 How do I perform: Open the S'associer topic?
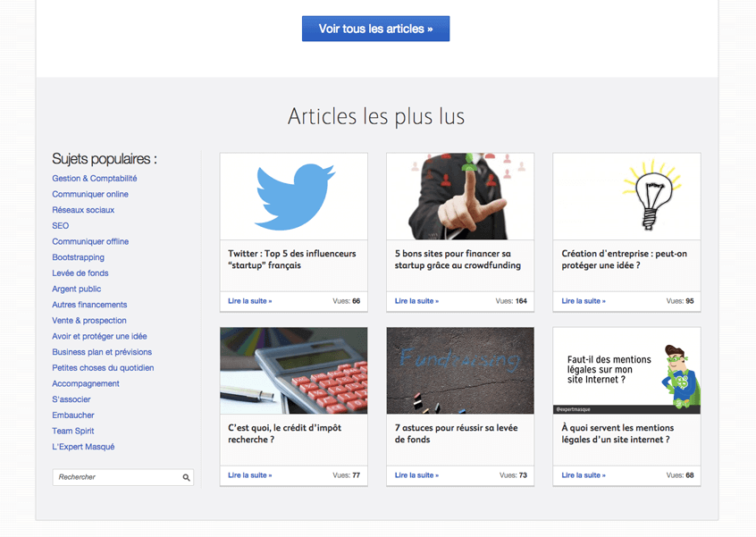click(71, 399)
